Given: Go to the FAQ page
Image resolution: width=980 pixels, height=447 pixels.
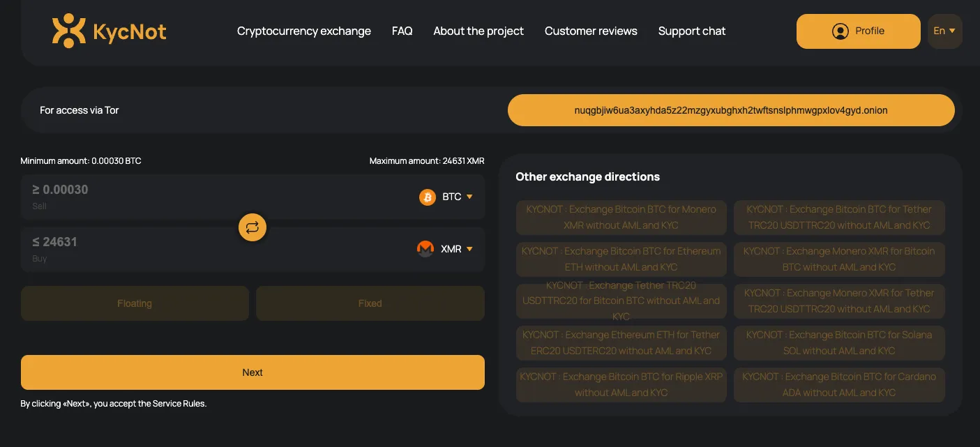Looking at the screenshot, I should [x=402, y=31].
